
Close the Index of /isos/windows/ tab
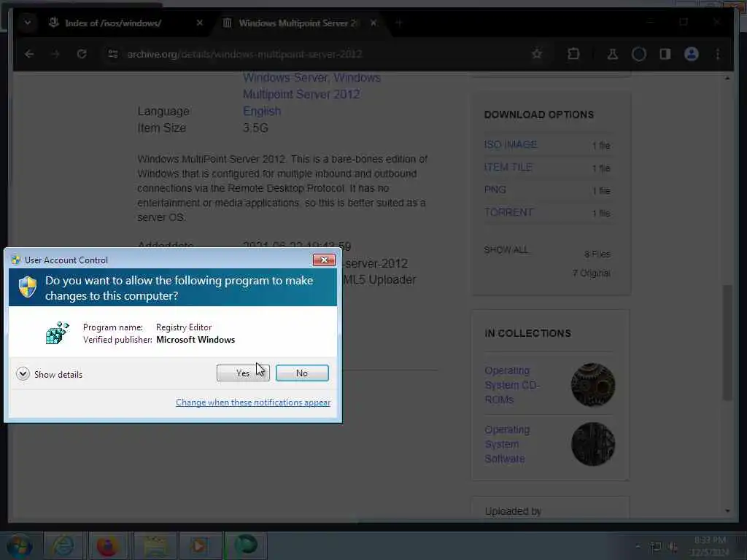[x=200, y=23]
